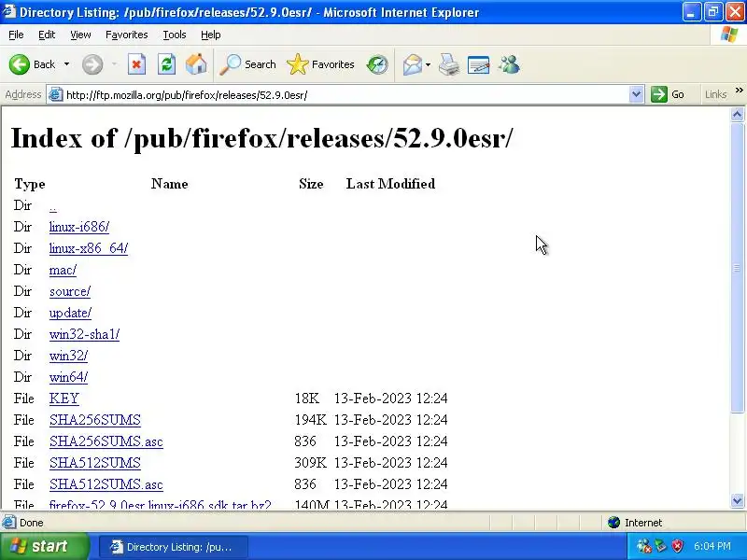
Task: Open the Edit menu
Action: (46, 35)
